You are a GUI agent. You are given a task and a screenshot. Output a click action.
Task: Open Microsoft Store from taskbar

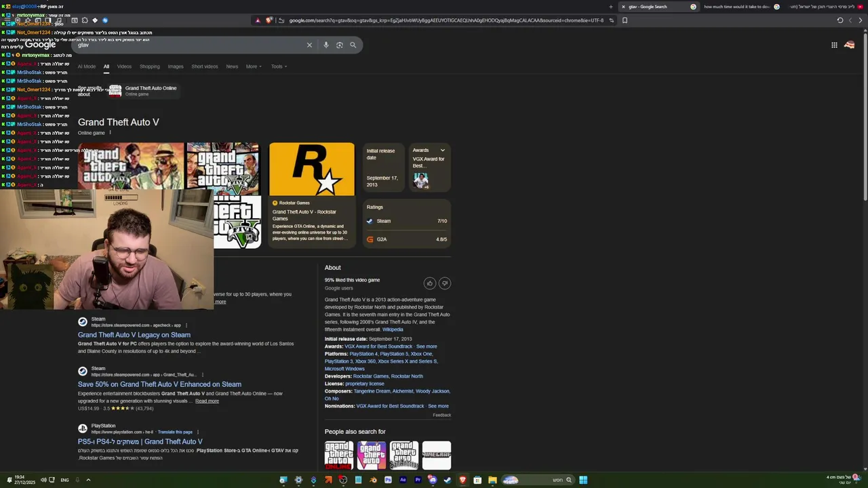pyautogui.click(x=477, y=480)
